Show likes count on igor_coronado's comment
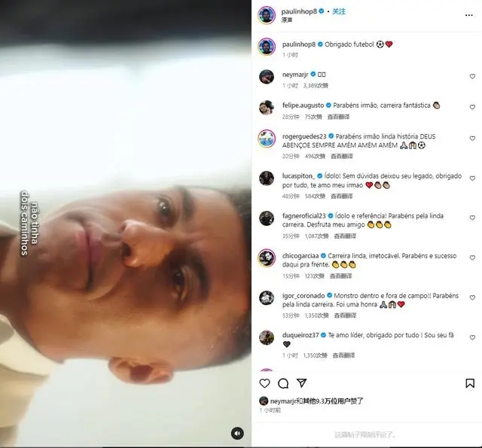 (x=316, y=315)
